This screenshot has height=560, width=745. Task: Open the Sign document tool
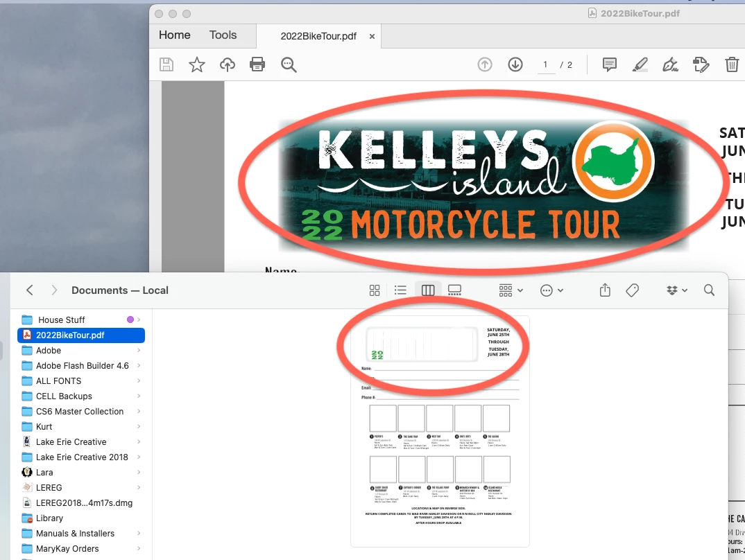670,64
